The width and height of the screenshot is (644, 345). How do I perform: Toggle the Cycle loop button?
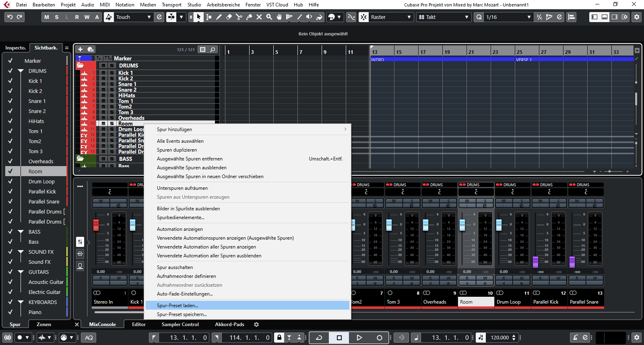(319, 338)
